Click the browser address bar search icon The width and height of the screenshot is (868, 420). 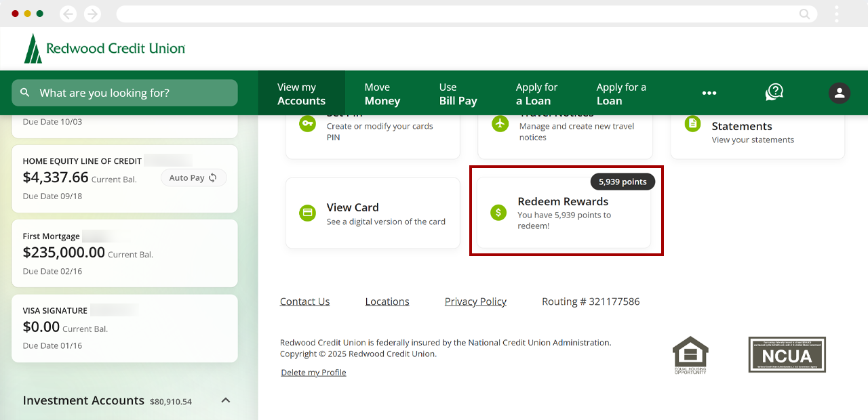tap(804, 14)
